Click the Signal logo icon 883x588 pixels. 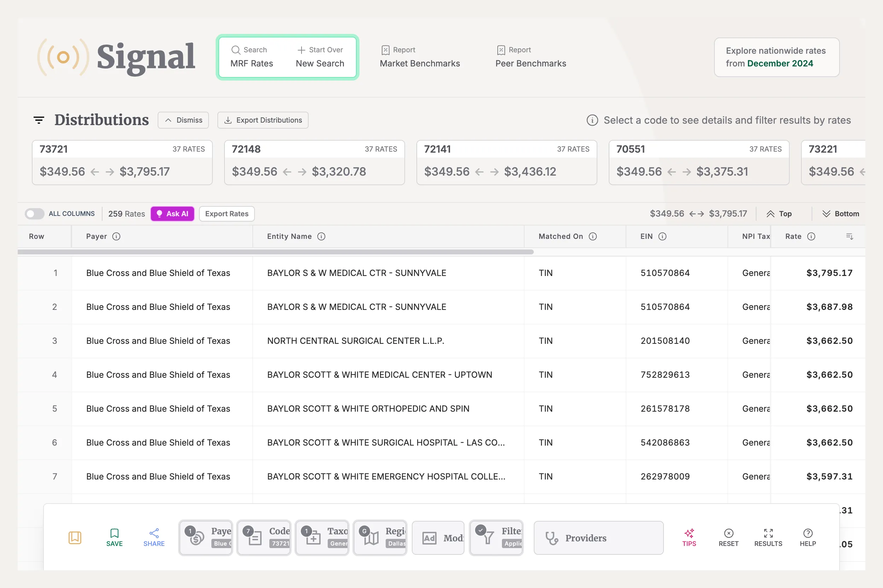(63, 57)
